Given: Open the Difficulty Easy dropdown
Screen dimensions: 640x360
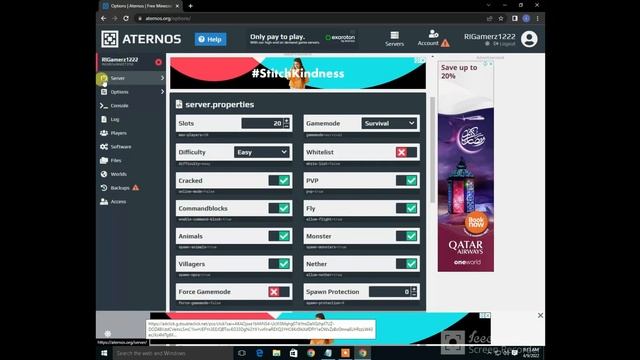Looking at the screenshot, I should 262,152.
